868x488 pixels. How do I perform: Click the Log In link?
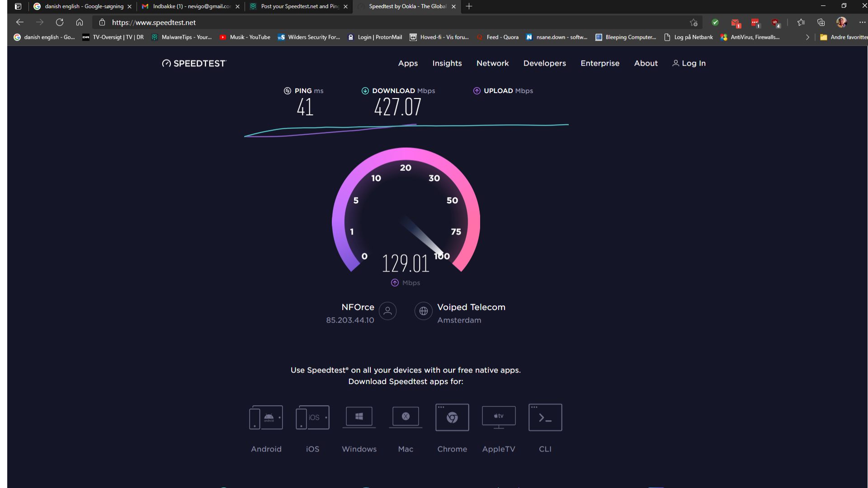[689, 63]
